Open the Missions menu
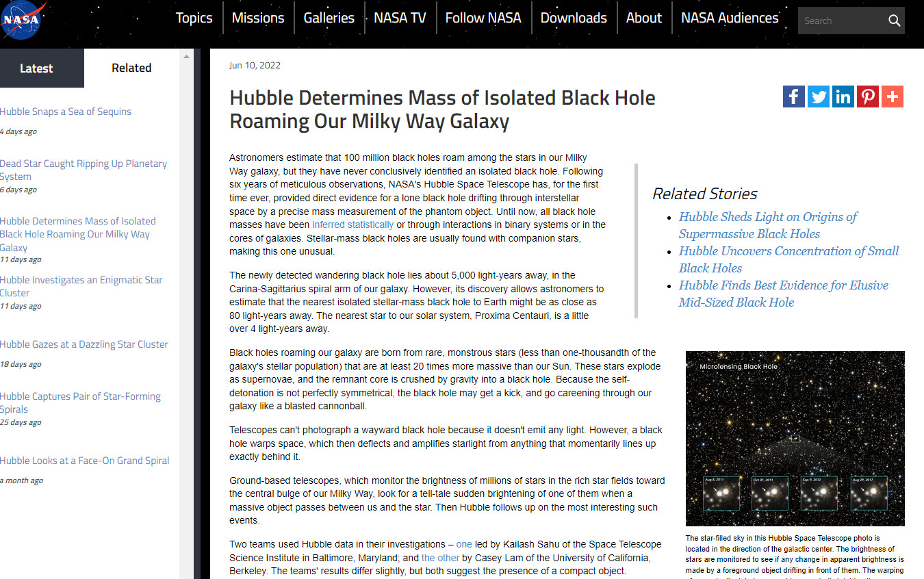Viewport: 924px width, 579px height. pos(258,18)
